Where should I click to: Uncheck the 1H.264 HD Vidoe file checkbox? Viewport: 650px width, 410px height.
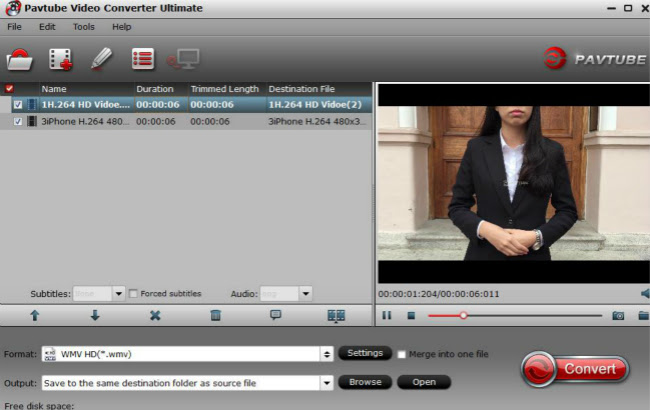tap(18, 104)
